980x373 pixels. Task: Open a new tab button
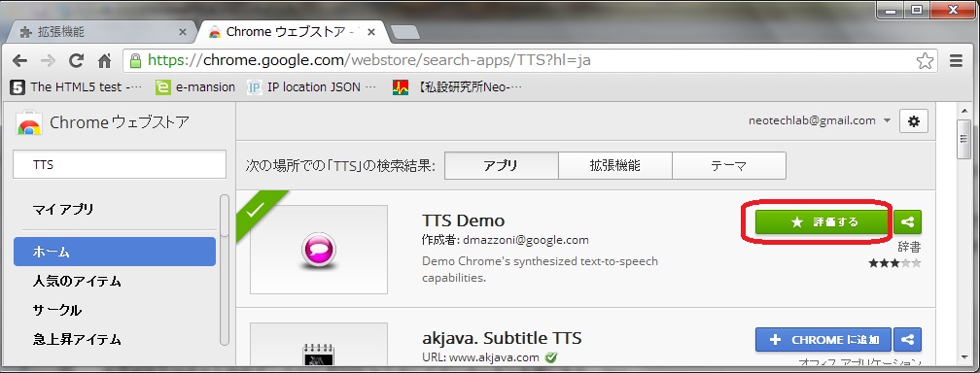(405, 32)
